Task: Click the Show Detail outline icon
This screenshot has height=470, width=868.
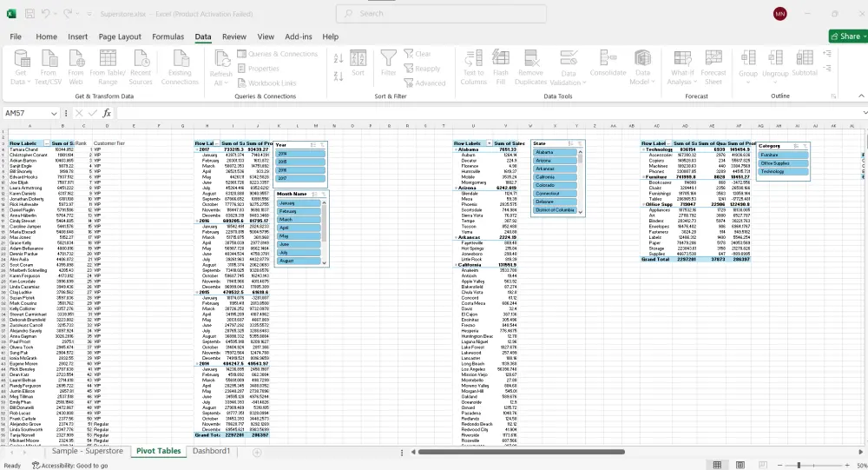Action: click(827, 54)
